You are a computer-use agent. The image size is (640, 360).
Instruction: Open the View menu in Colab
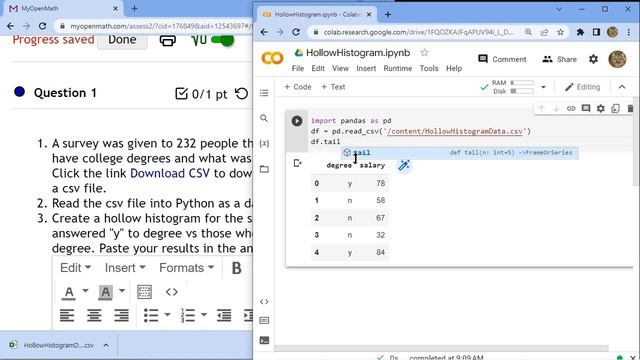(340, 69)
